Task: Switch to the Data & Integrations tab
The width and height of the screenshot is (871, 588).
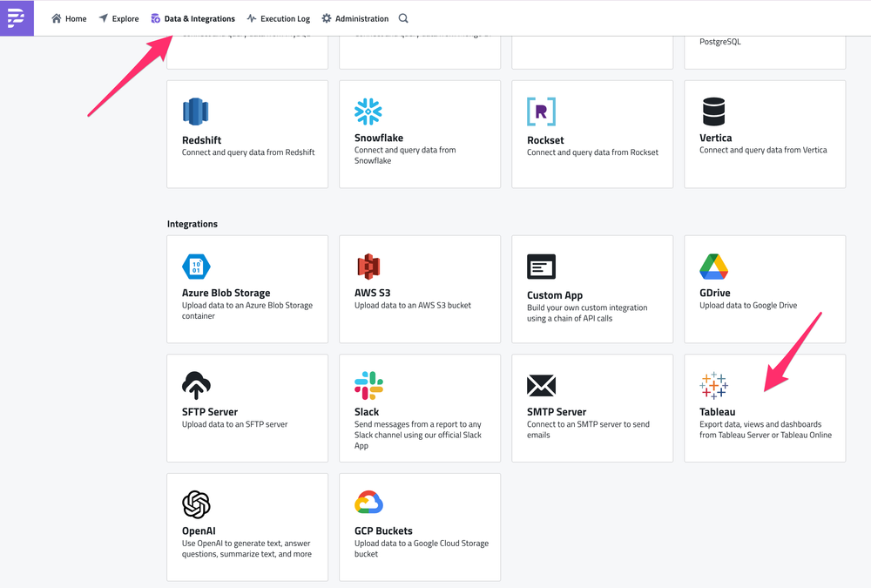Action: point(192,17)
